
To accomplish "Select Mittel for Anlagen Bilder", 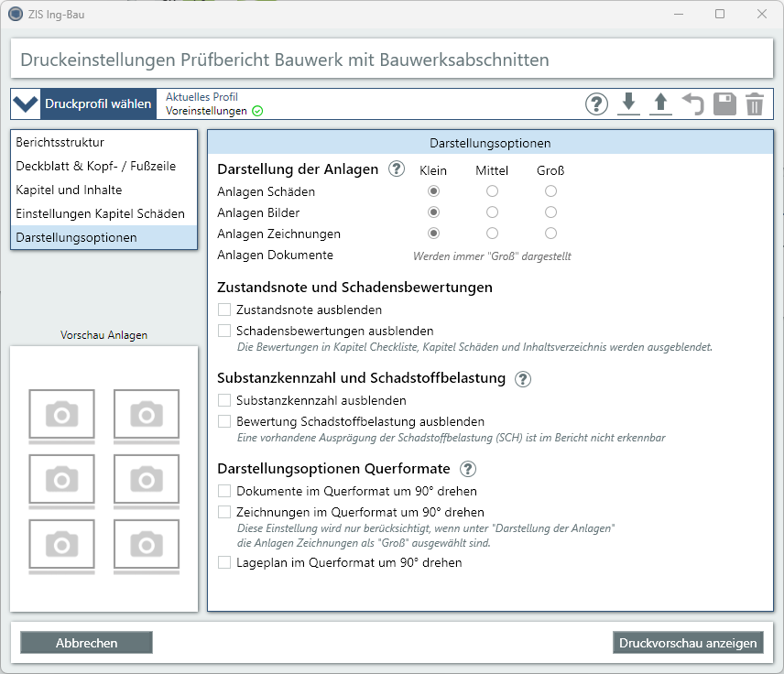I will (492, 212).
